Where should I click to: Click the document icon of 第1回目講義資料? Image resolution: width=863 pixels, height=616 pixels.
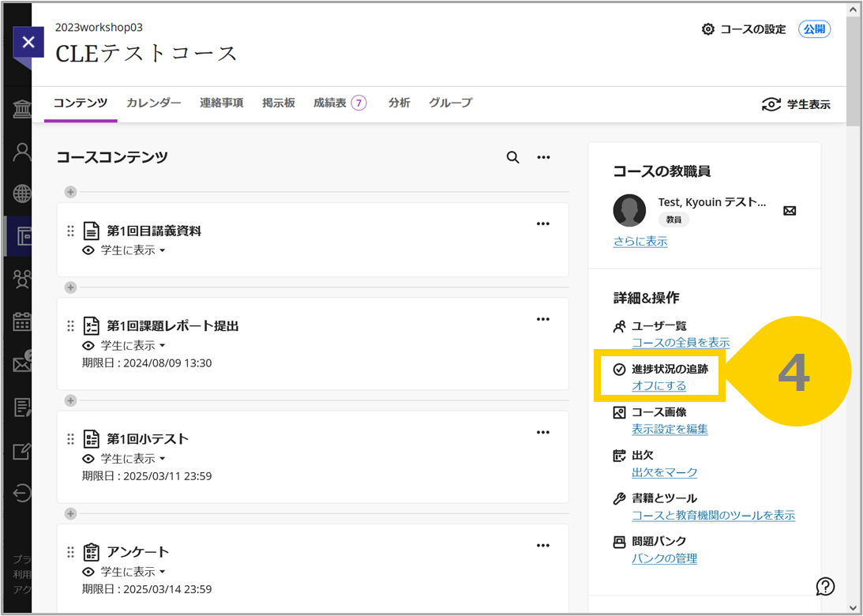(x=91, y=231)
